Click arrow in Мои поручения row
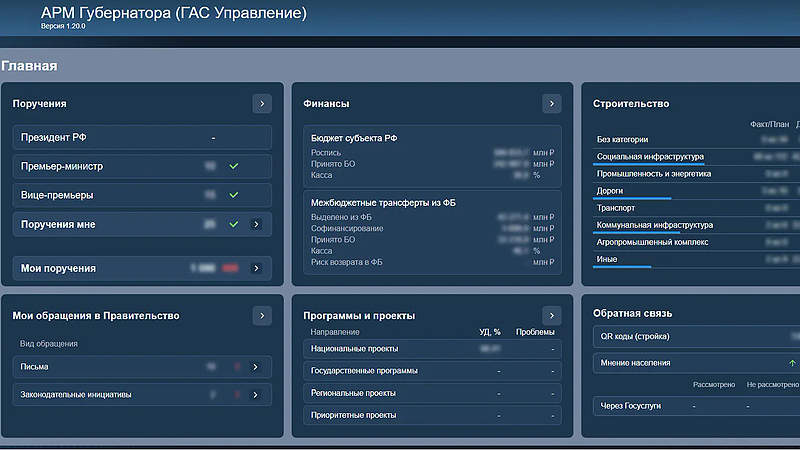The height and width of the screenshot is (450, 800). [x=256, y=268]
